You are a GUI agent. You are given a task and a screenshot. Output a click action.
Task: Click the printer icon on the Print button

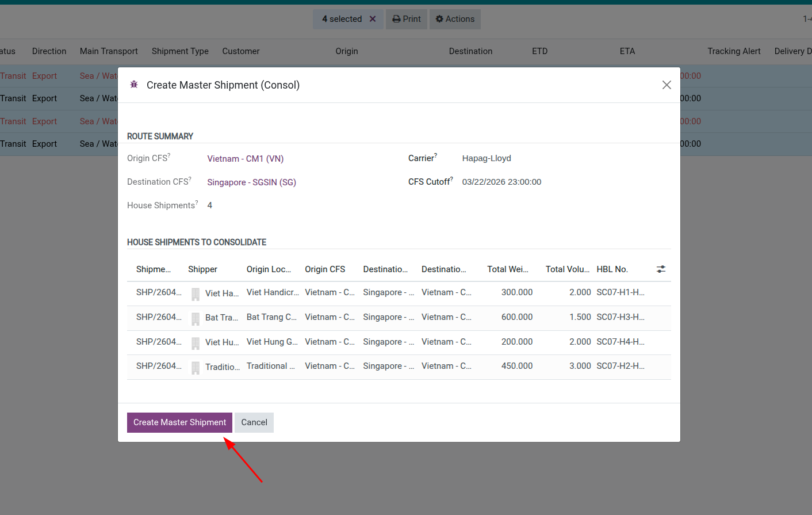396,19
